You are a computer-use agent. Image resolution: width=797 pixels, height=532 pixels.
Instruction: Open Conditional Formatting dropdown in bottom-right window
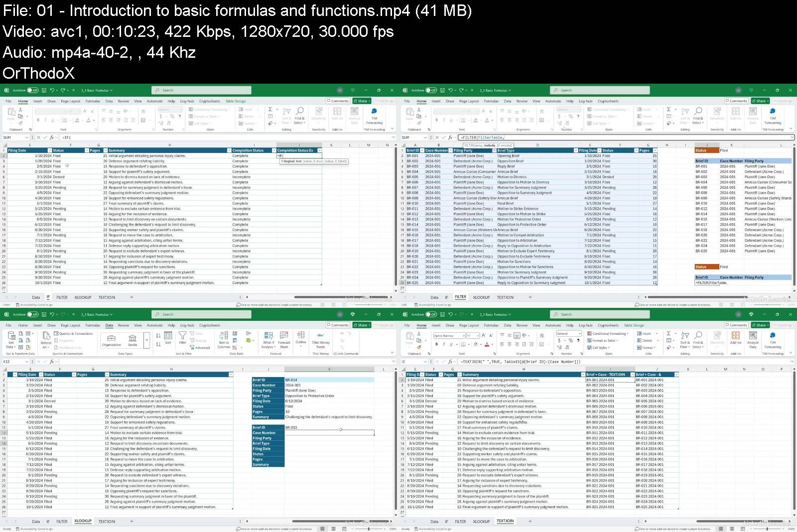pyautogui.click(x=608, y=334)
